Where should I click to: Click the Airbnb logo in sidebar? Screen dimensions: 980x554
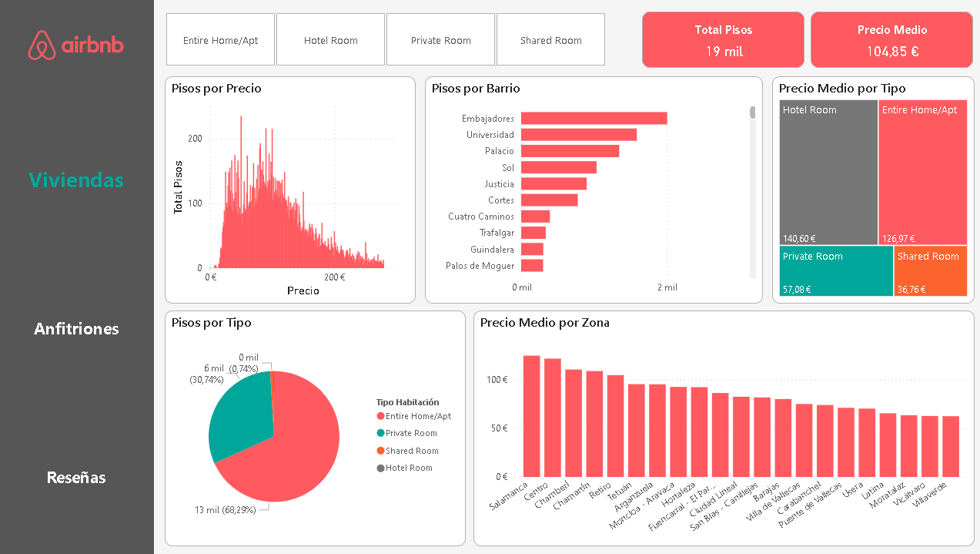pos(76,45)
